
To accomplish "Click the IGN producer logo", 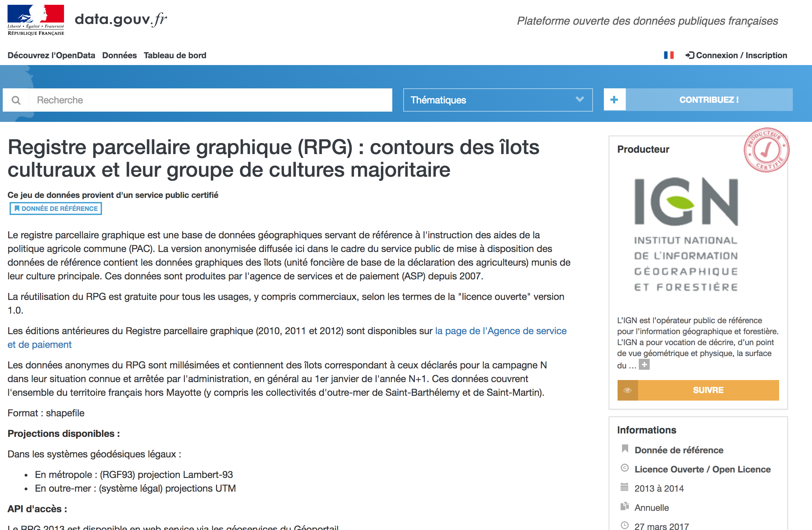I will pyautogui.click(x=686, y=235).
